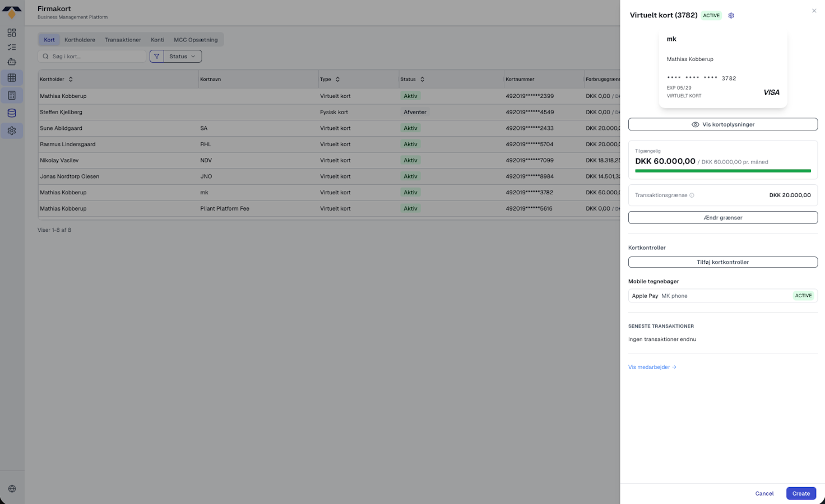
Task: Select the calculator icon in sidebar
Action: point(12,96)
